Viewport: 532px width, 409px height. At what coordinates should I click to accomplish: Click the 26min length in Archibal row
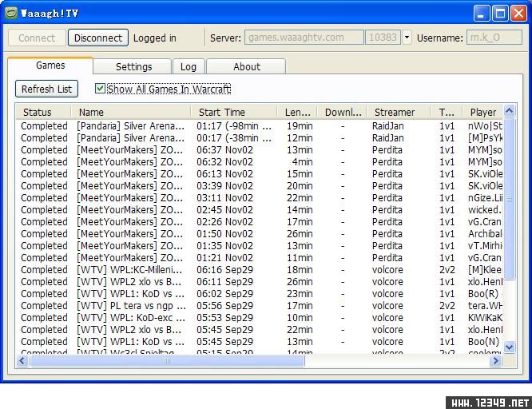(300, 234)
